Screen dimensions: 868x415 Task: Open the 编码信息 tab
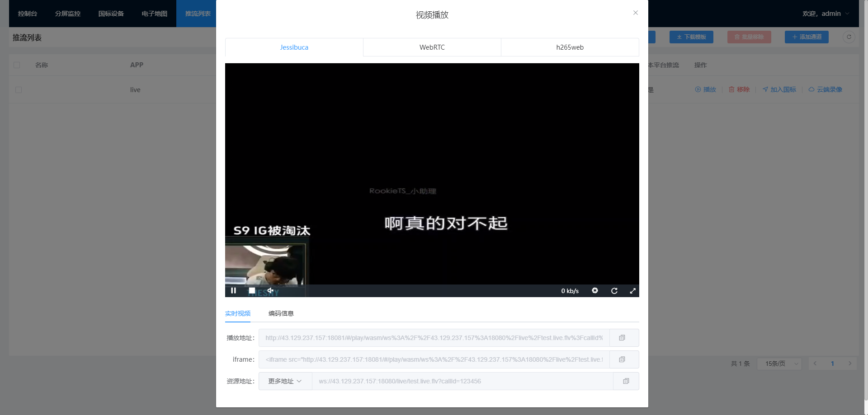coord(281,313)
